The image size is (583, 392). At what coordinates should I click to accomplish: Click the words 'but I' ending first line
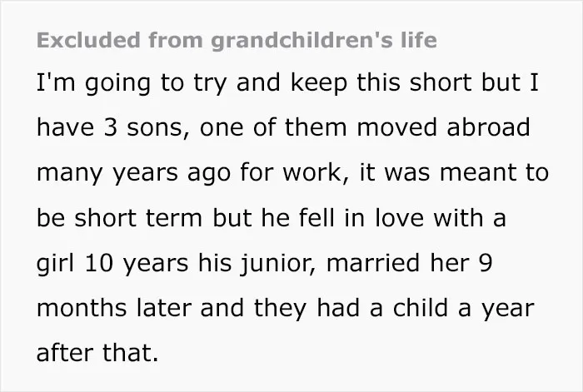point(510,82)
